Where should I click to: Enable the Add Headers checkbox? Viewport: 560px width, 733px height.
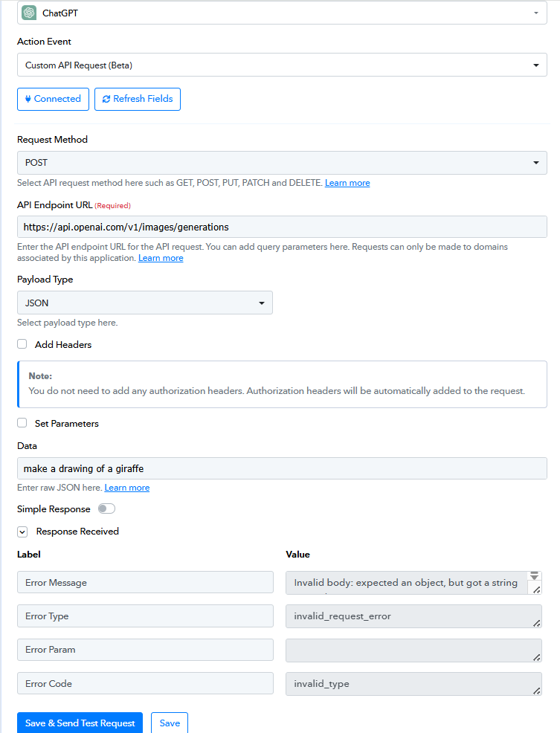(x=22, y=344)
